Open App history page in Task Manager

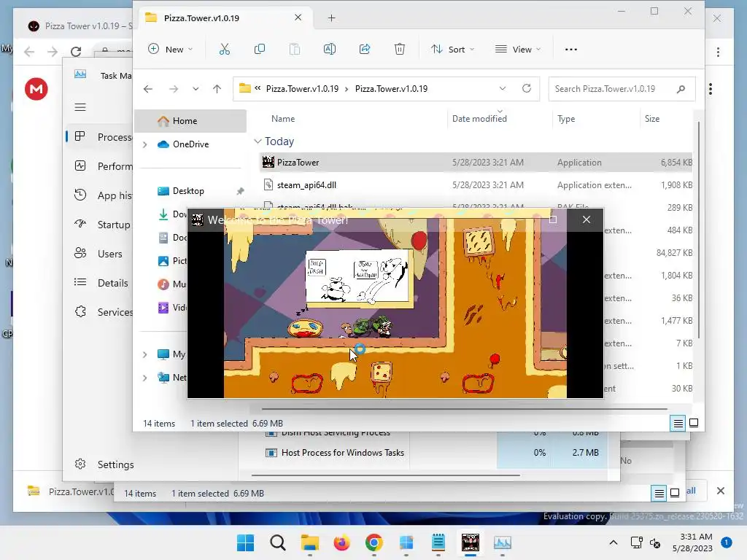point(100,195)
